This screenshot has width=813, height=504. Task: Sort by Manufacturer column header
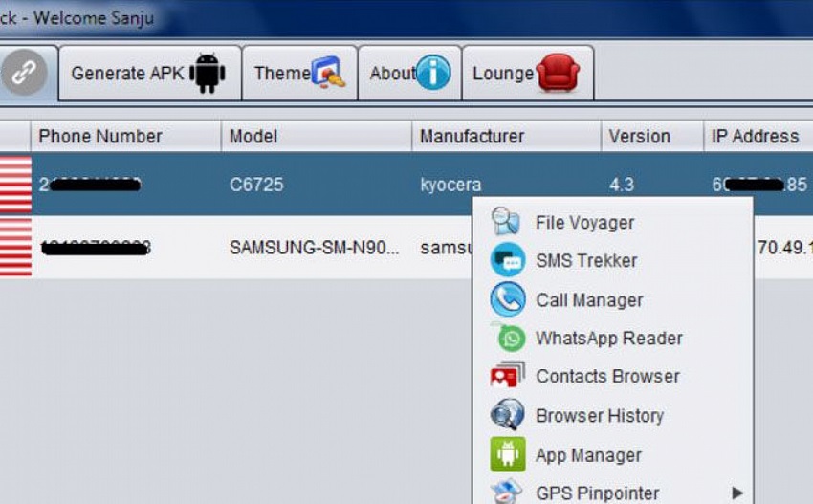click(507, 137)
